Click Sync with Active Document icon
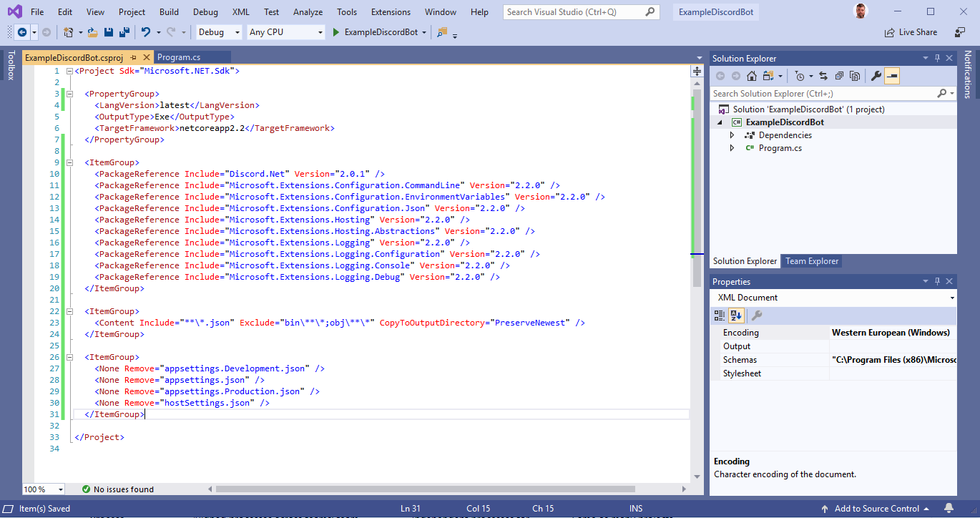The image size is (980, 518). point(823,76)
